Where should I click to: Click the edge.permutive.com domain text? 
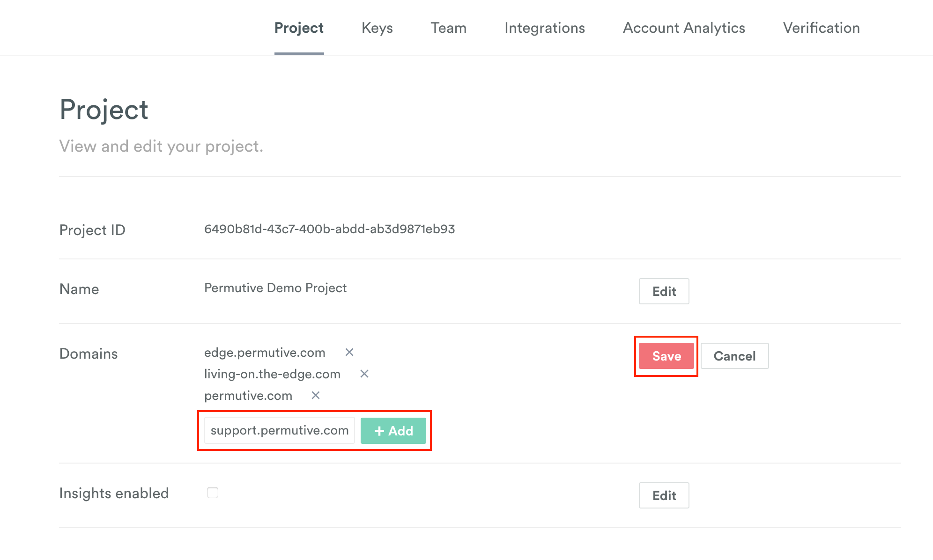pyautogui.click(x=265, y=353)
